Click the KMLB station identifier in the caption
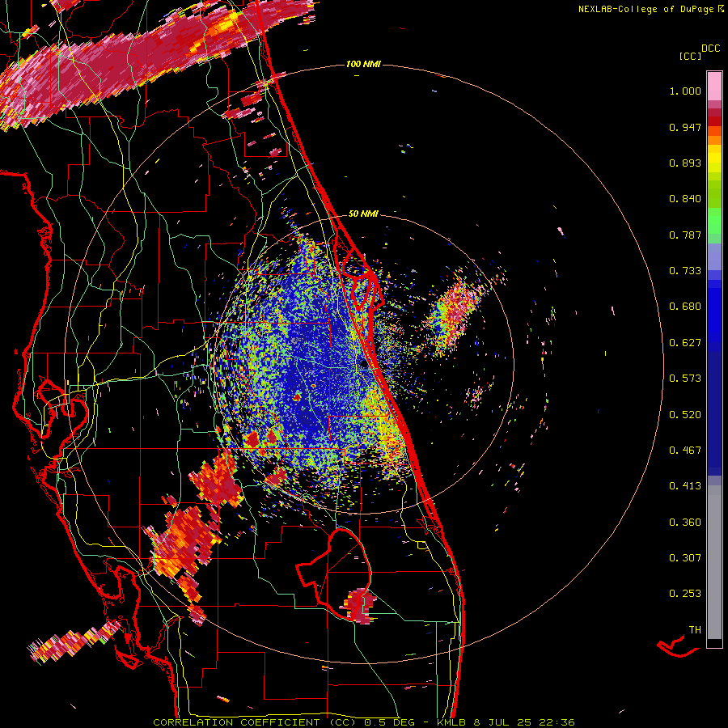728x728 pixels. [452, 722]
